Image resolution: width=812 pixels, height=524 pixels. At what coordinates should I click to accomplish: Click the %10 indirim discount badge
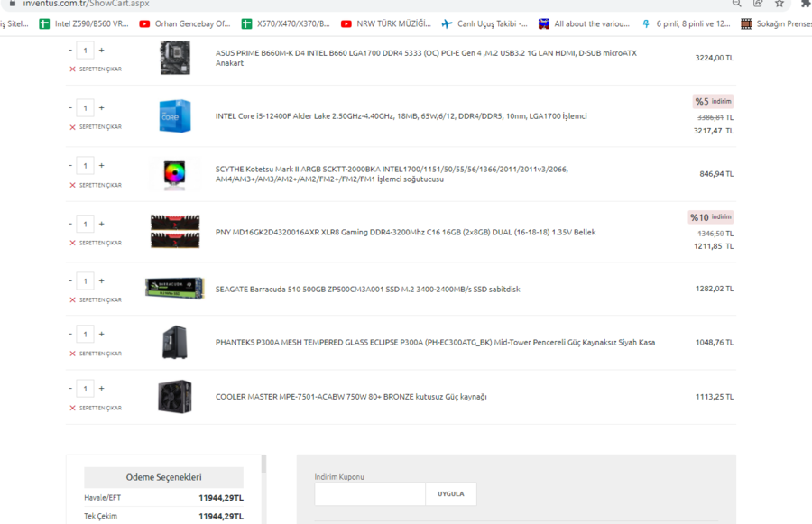coord(711,217)
